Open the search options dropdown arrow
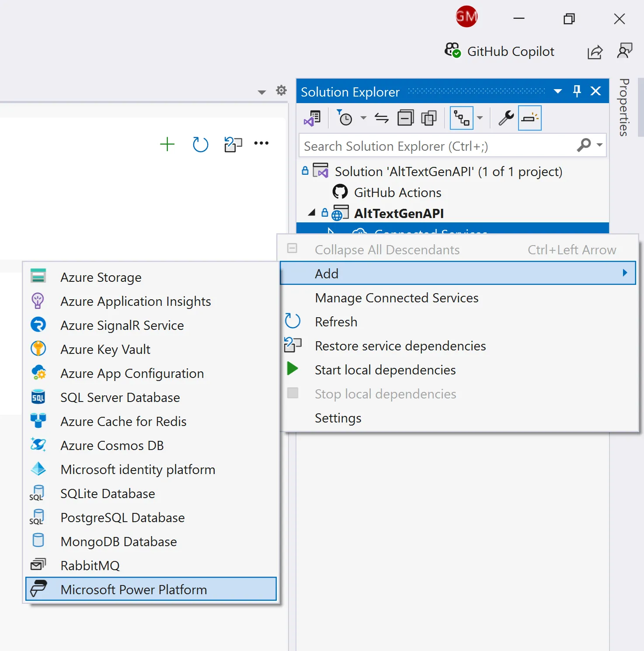The image size is (644, 651). 599,145
